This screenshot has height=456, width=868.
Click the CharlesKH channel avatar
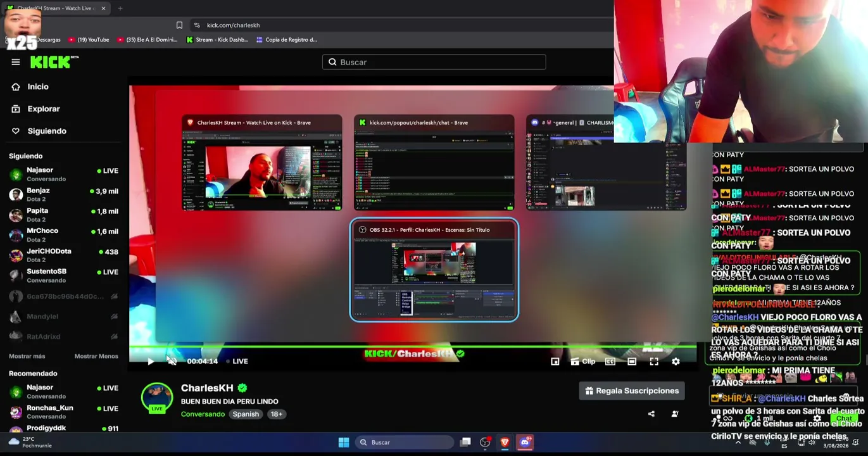(x=157, y=398)
